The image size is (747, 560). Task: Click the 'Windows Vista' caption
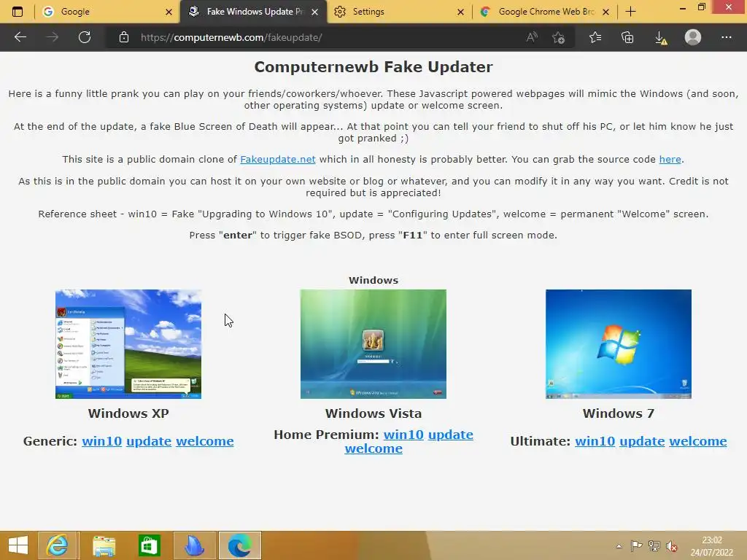(x=373, y=413)
